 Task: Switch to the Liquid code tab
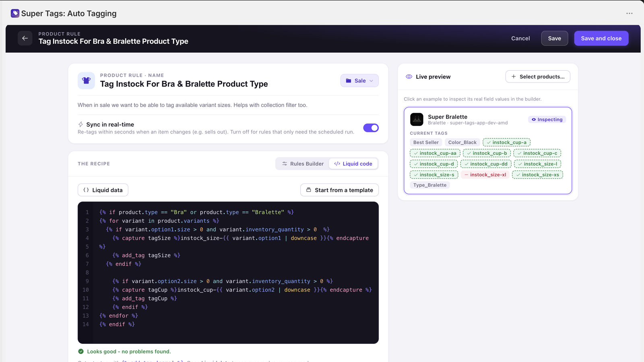(353, 164)
